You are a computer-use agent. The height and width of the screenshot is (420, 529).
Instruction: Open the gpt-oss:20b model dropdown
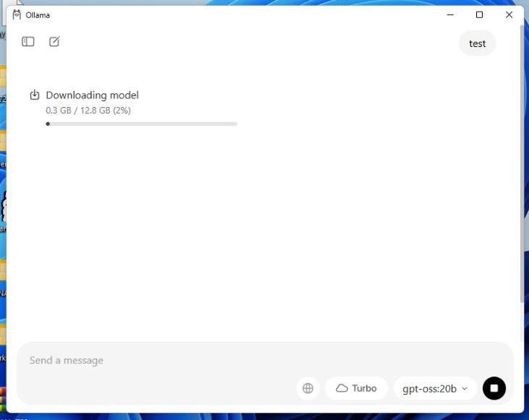435,389
